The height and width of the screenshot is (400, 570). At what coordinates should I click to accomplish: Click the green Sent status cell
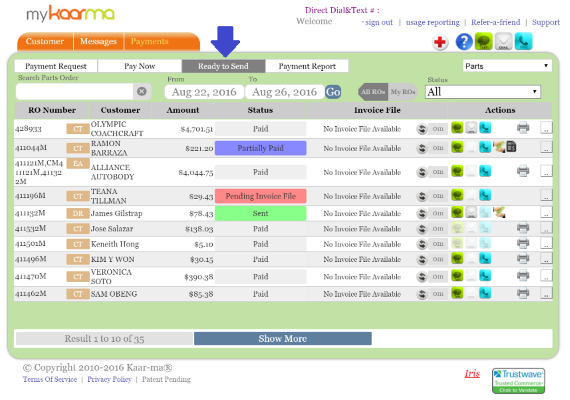coord(261,213)
